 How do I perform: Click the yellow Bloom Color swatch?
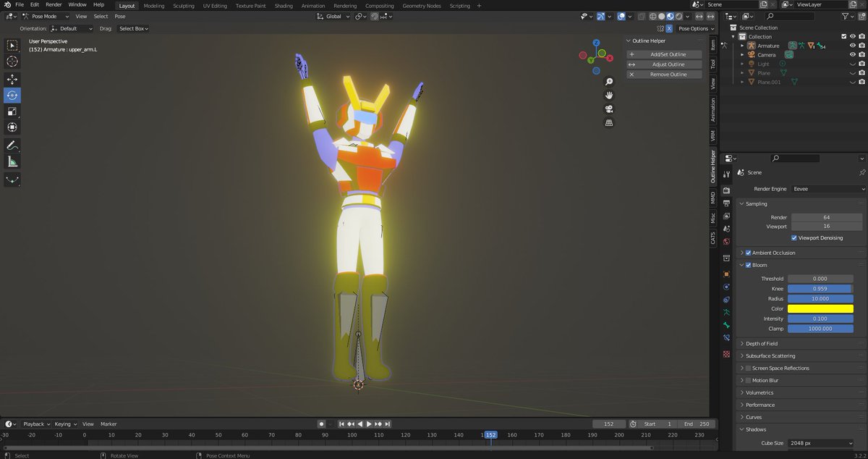[820, 308]
